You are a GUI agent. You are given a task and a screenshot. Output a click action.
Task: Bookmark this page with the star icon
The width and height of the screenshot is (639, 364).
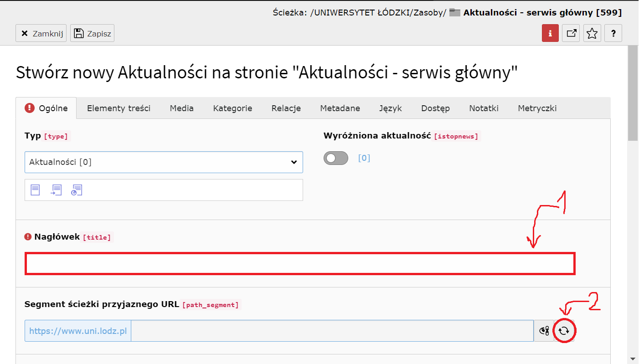coord(592,33)
